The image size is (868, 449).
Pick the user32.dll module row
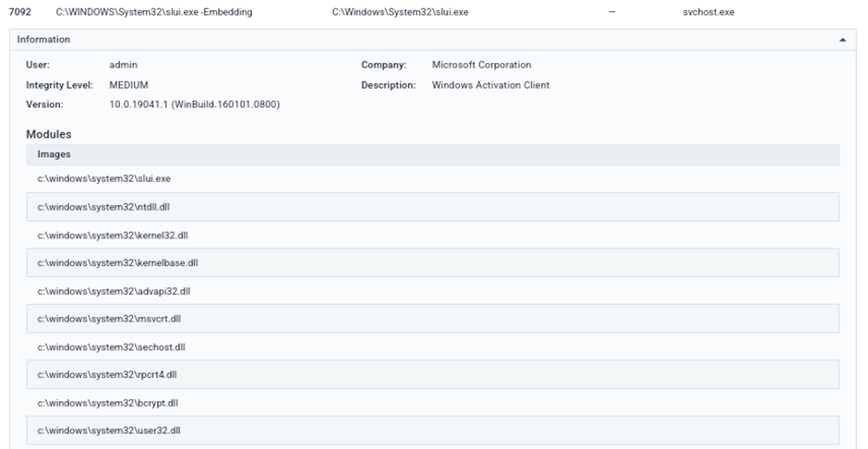click(x=108, y=431)
